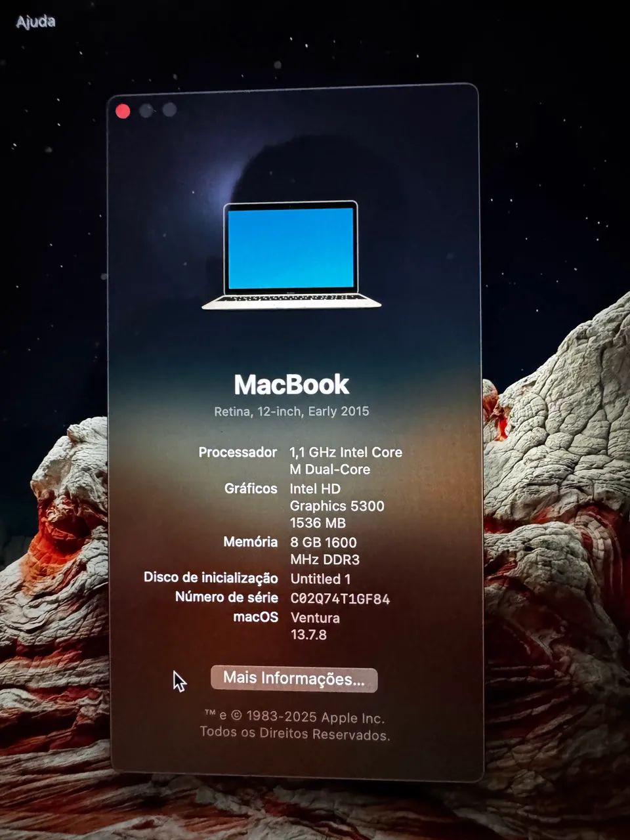Click the Retina, 12-inch, Early 2015 subtitle

point(291,411)
